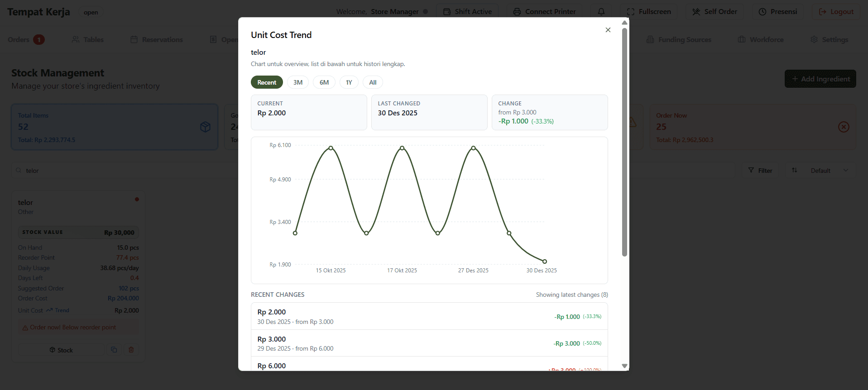
Task: Click the first peak point above 15 Okt 2025
Action: 331,148
